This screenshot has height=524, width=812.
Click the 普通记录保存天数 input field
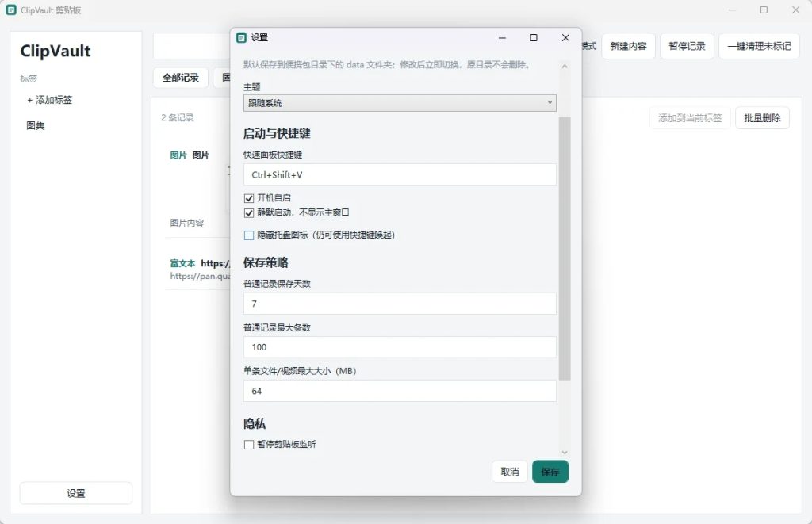[400, 304]
